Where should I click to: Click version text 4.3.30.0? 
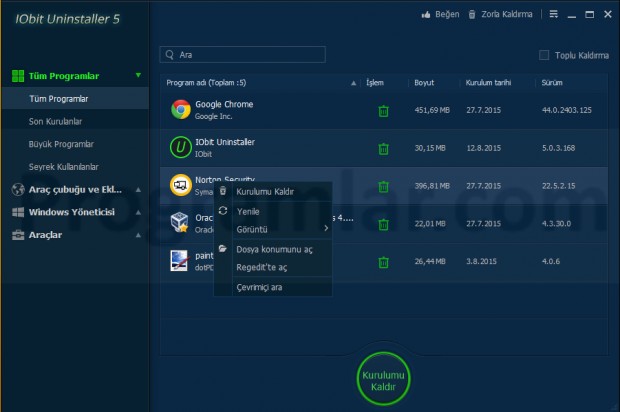tap(556, 224)
